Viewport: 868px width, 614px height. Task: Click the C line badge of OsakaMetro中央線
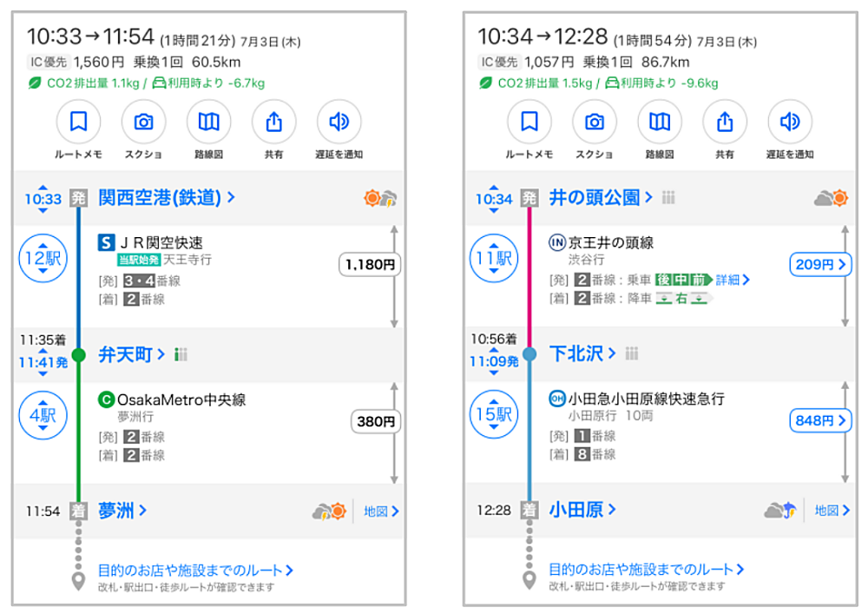coord(106,399)
